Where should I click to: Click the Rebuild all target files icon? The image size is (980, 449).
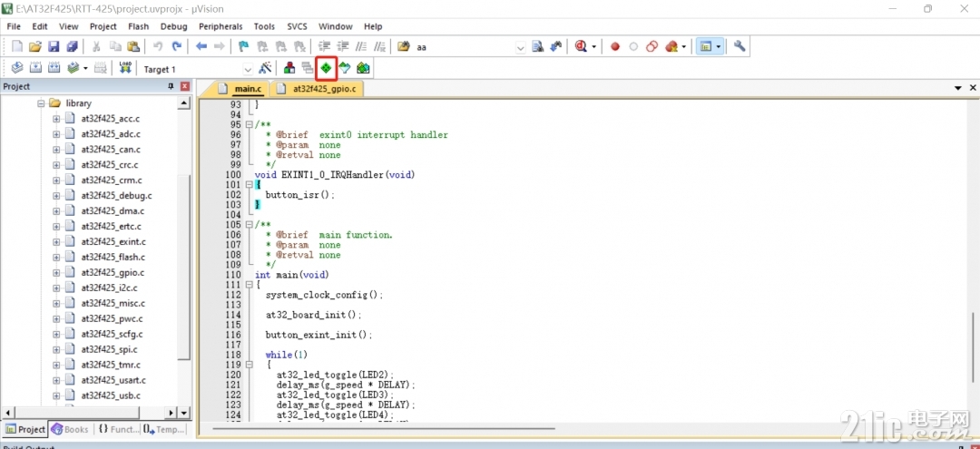click(x=54, y=68)
